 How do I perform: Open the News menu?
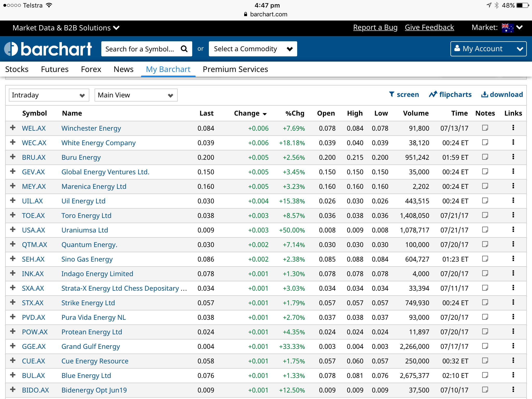[x=124, y=69]
